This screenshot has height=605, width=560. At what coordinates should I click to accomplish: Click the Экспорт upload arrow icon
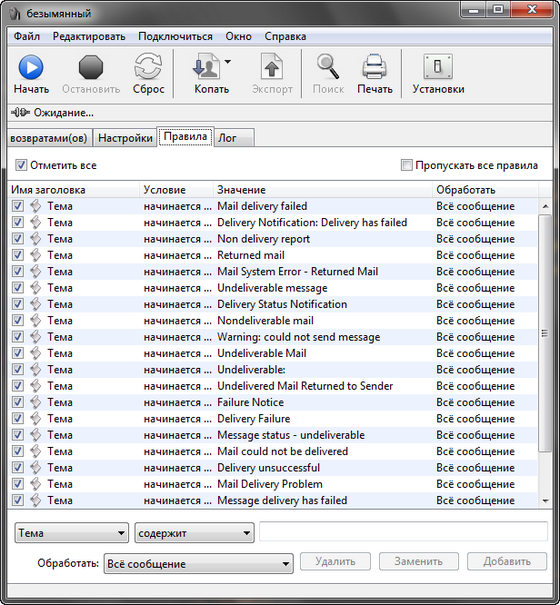click(x=272, y=67)
